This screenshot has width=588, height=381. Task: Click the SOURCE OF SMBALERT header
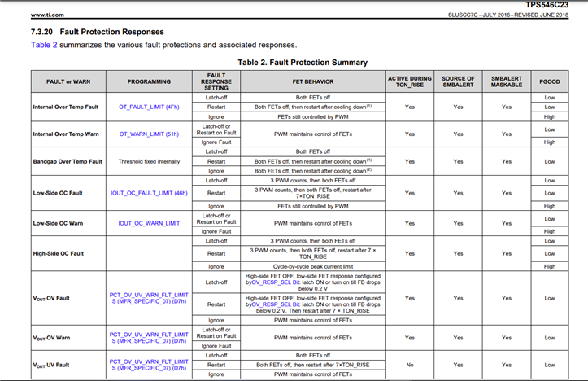click(458, 81)
